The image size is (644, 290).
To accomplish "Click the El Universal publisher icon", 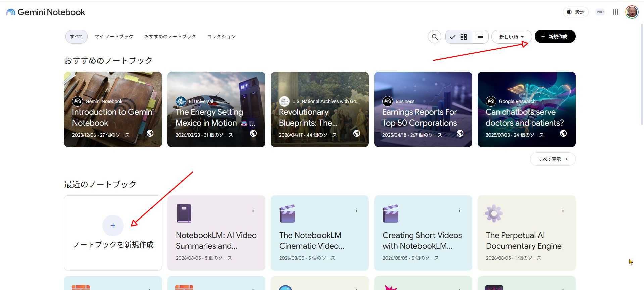I will coord(181,101).
